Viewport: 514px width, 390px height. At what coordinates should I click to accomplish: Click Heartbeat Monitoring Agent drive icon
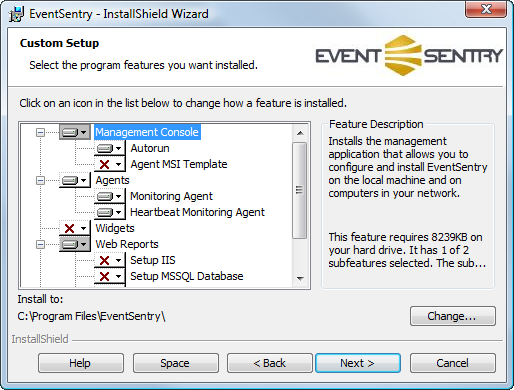point(109,212)
